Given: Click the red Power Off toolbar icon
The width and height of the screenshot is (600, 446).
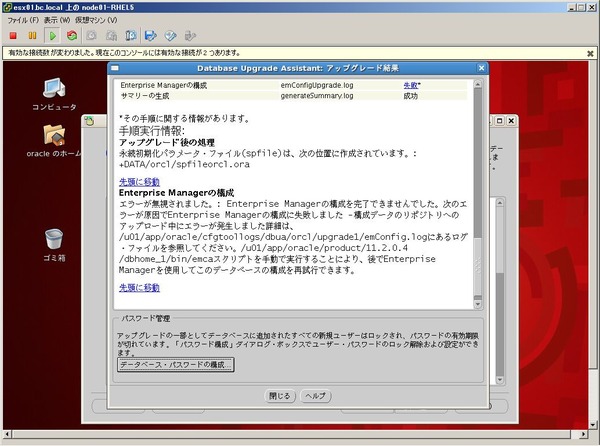Looking at the screenshot, I should 13,36.
